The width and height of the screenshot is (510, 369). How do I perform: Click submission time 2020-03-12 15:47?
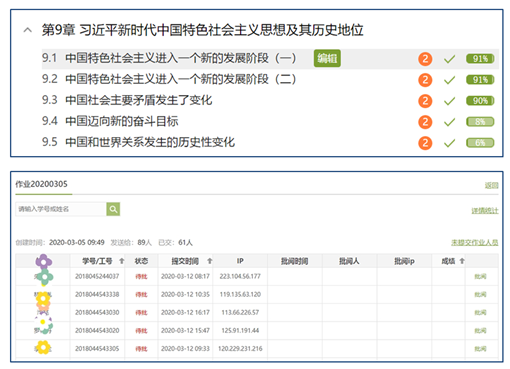click(185, 331)
